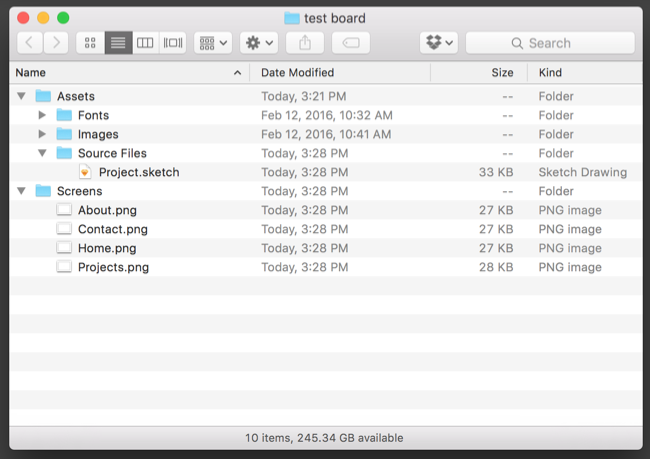Sort by the Name column header
The height and width of the screenshot is (459, 650).
(129, 73)
